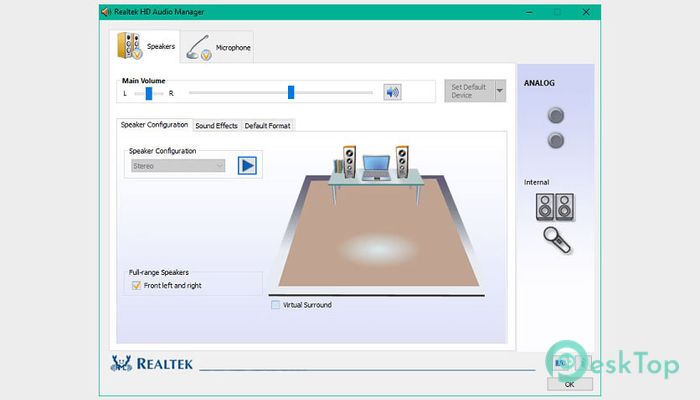This screenshot has width=700, height=400.
Task: Click the left-right balance slider handle
Action: tap(149, 93)
